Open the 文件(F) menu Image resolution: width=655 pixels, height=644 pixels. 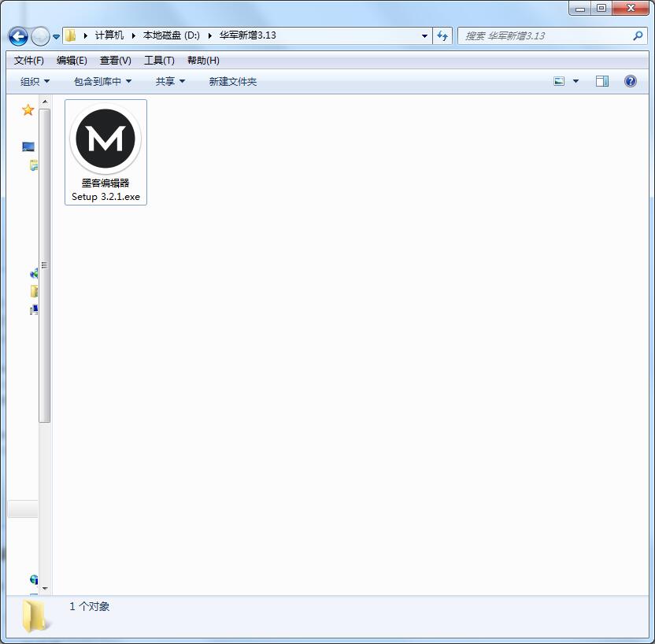(x=29, y=61)
